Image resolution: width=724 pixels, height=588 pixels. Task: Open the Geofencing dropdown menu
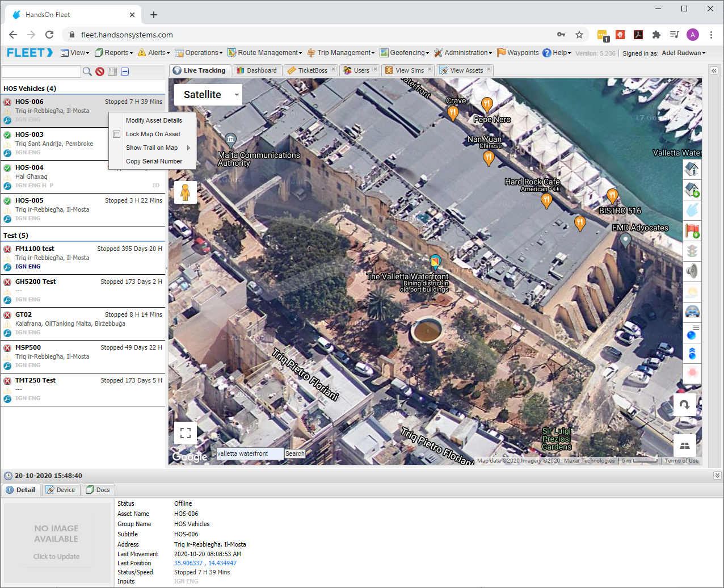[405, 53]
